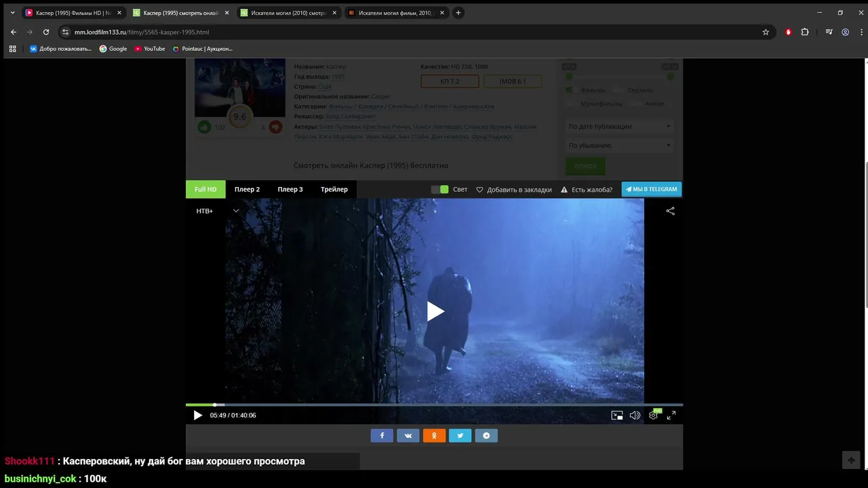Mute the player volume
The height and width of the screenshot is (488, 868).
635,415
